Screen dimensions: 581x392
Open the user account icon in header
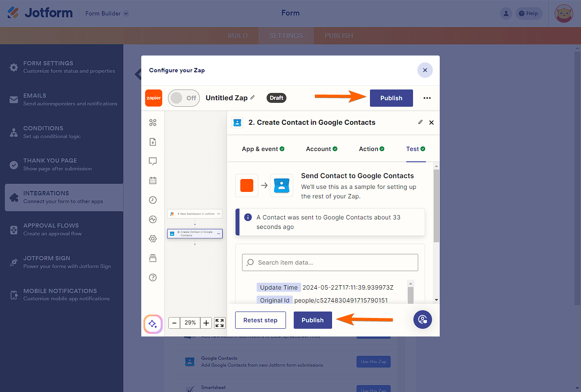(x=506, y=13)
